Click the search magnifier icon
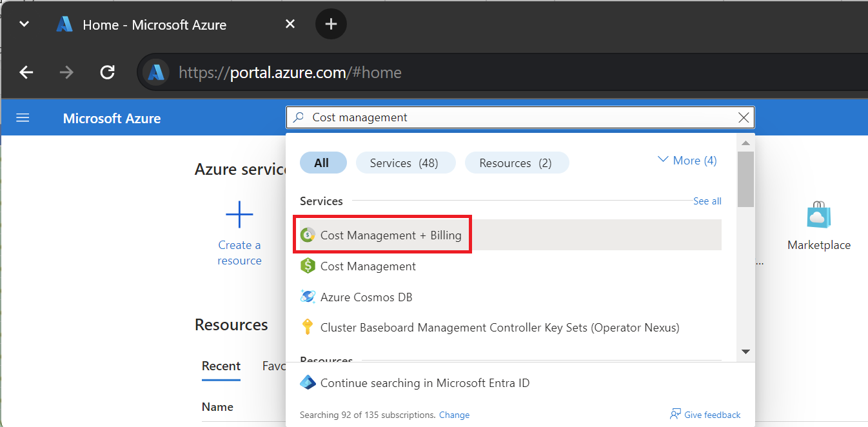The image size is (868, 427). pyautogui.click(x=299, y=117)
